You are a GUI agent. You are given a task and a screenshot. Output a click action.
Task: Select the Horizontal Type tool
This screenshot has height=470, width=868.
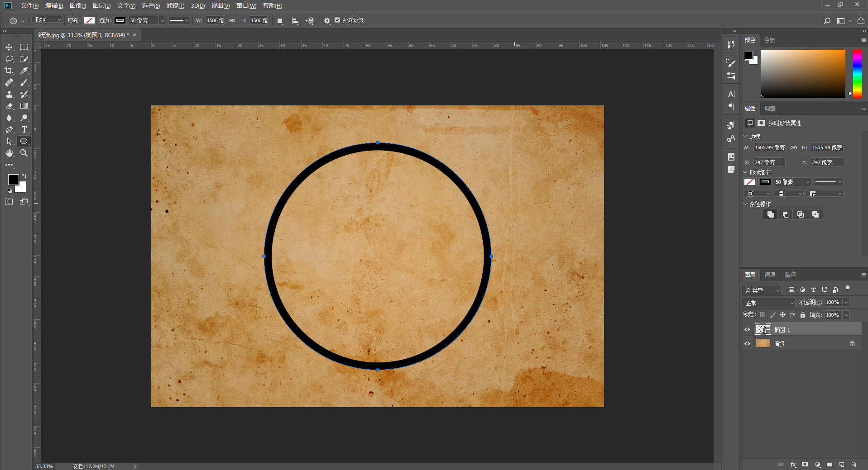24,129
